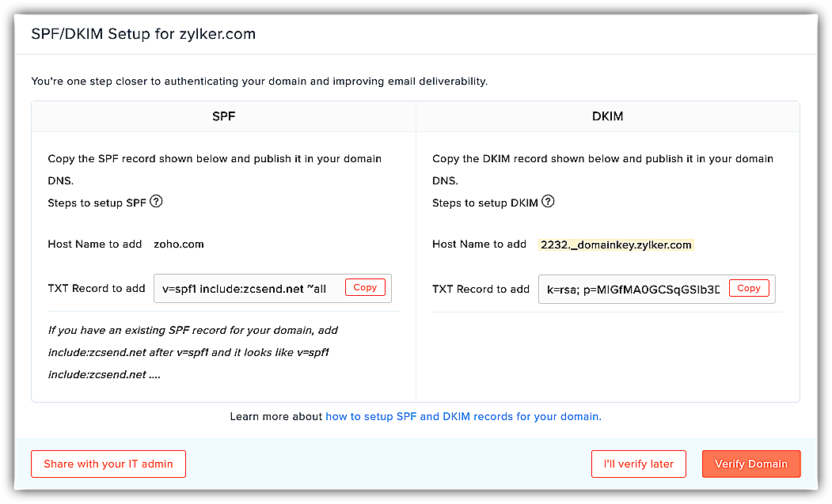Click the SPF/DKIM Setup for zylker.com title
The image size is (832, 504).
pyautogui.click(x=143, y=34)
